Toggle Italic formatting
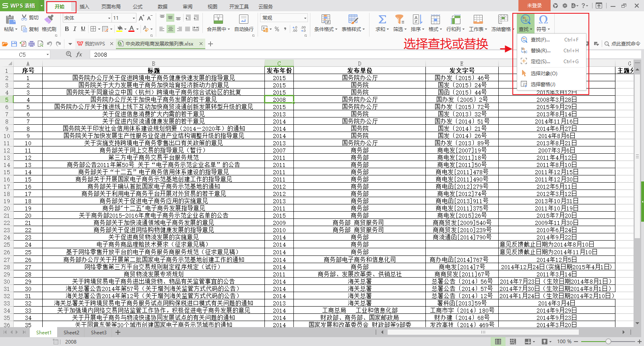The image size is (644, 346). [x=75, y=29]
